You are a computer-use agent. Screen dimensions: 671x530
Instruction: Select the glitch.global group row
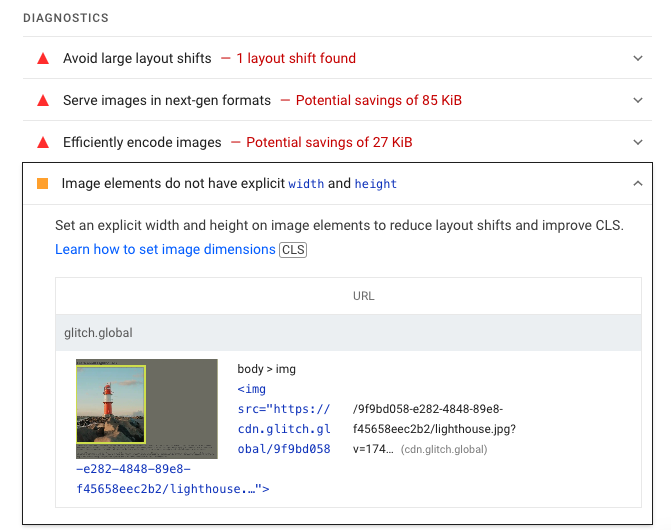[348, 333]
